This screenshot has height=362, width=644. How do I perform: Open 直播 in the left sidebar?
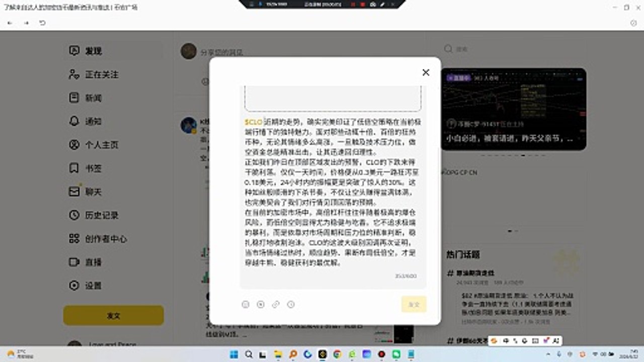tap(113, 262)
